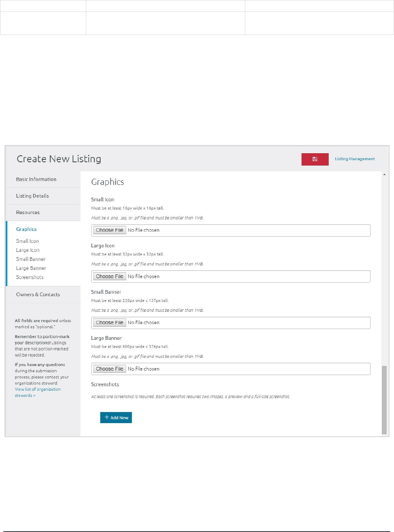Jump to Large Icon sub-item
The image size is (394, 532).
(28, 250)
